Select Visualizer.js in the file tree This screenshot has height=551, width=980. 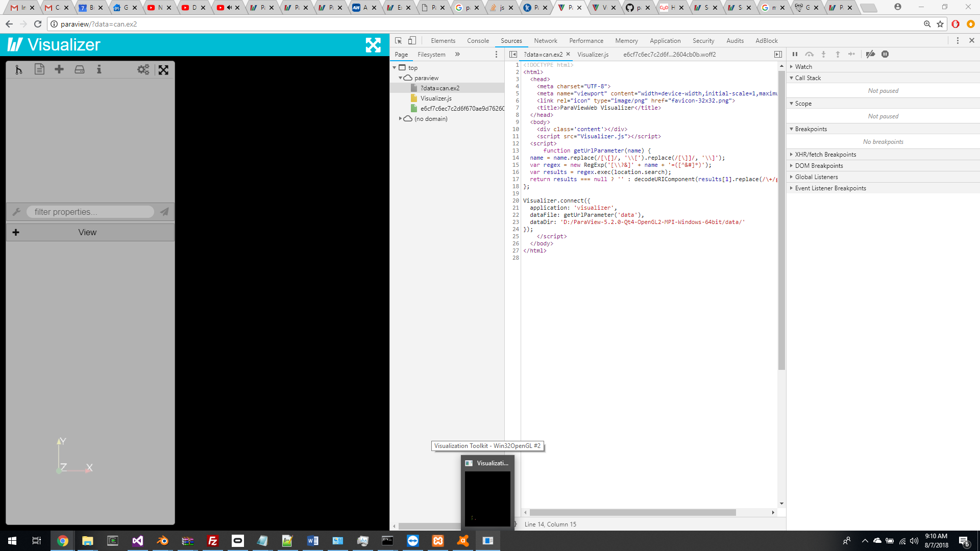[436, 98]
